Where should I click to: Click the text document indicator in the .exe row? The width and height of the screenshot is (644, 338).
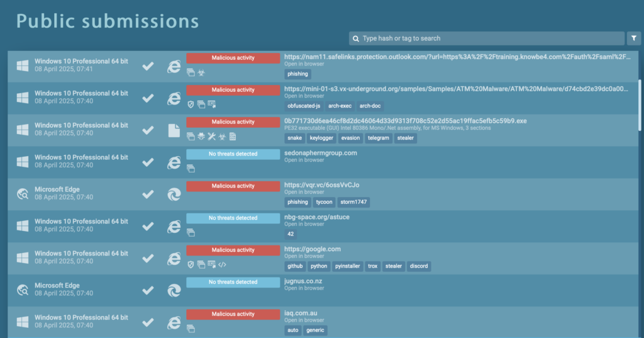pyautogui.click(x=233, y=137)
